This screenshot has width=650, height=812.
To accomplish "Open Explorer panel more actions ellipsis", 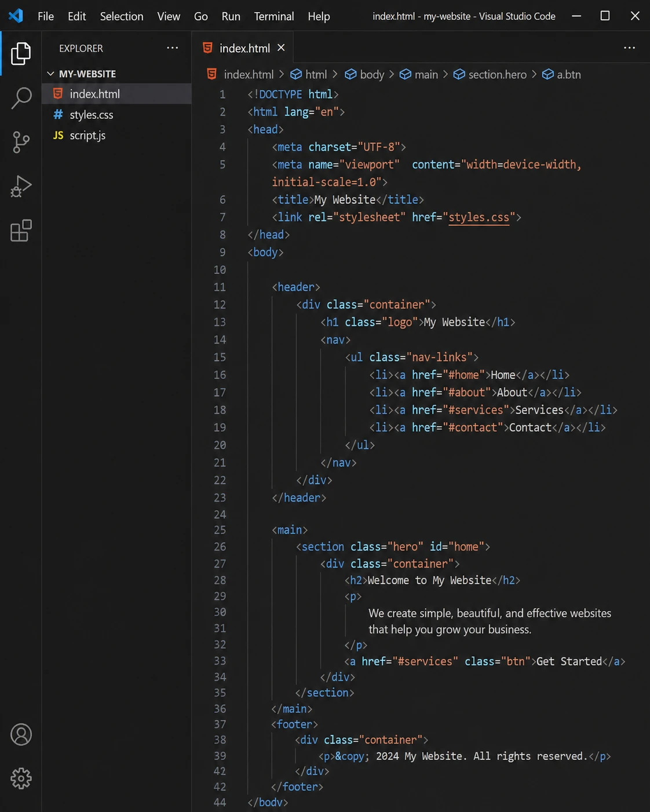I will click(x=172, y=48).
